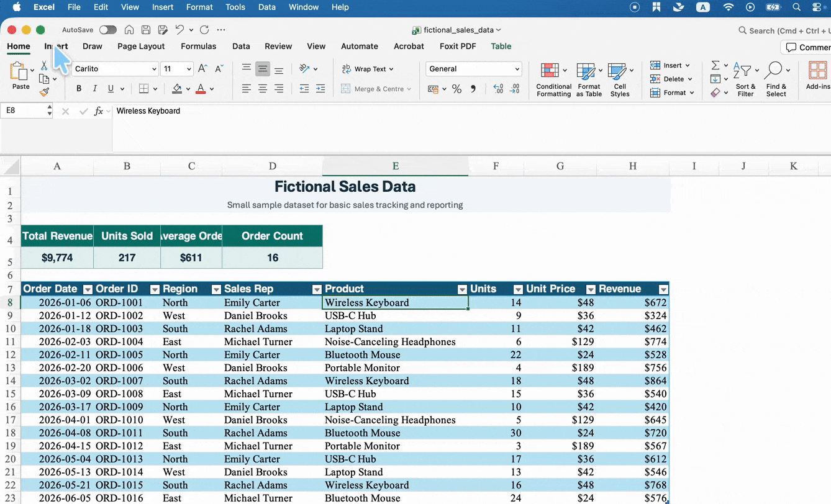The height and width of the screenshot is (504, 831).
Task: Open the font size 11 dropdown
Action: point(189,69)
